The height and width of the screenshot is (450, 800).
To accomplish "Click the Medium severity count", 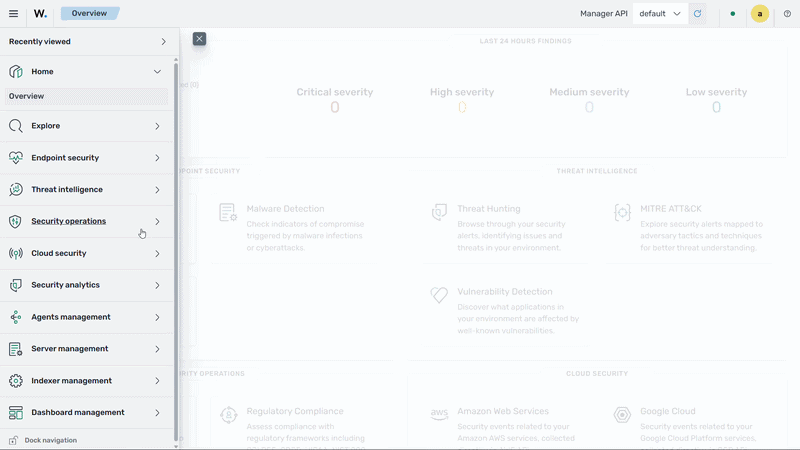I will click(589, 107).
